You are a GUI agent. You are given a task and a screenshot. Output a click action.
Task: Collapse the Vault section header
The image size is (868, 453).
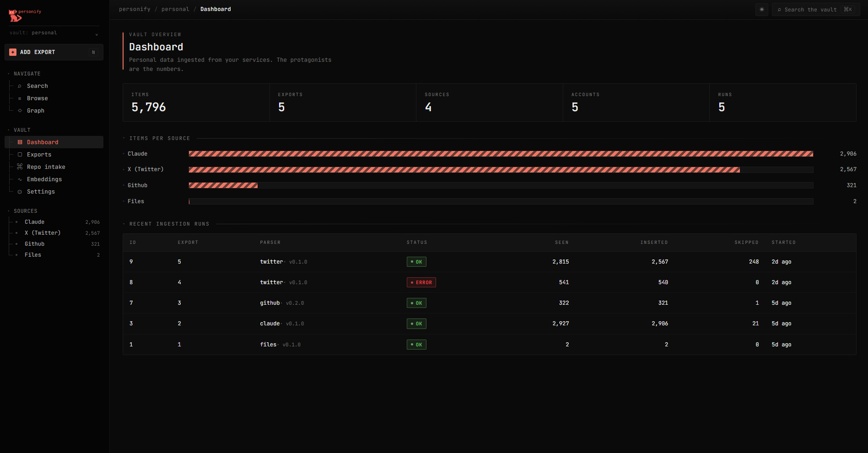[x=22, y=130]
